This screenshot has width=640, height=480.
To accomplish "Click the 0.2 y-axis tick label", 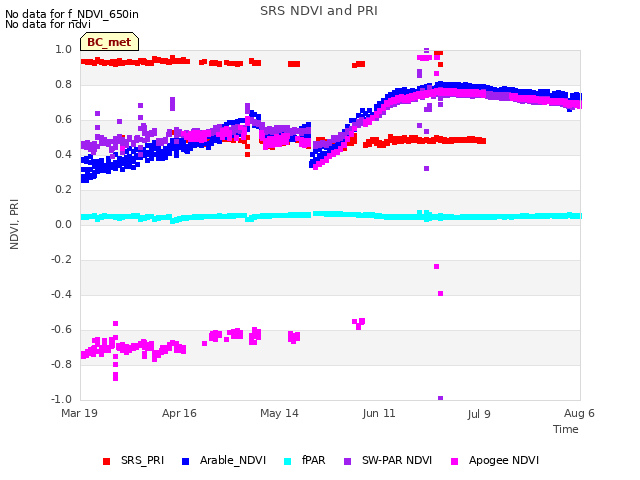I will tap(63, 189).
